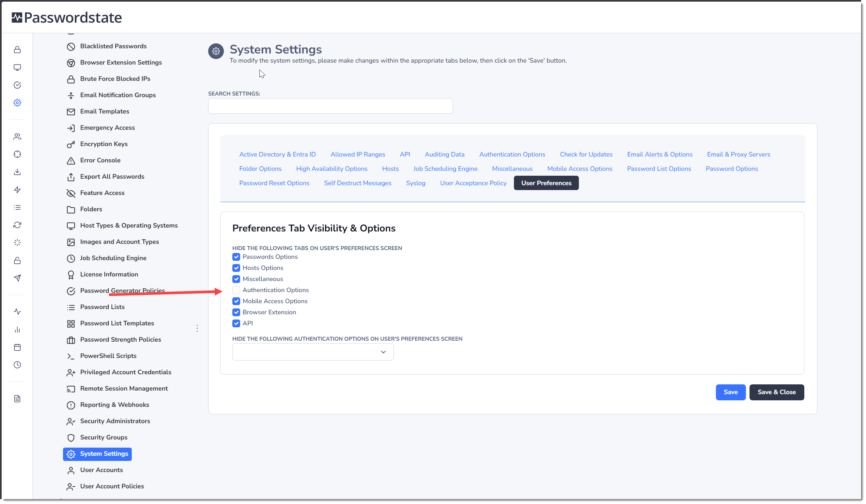Open the High Availability Options tab
This screenshot has width=866, height=504.
332,169
